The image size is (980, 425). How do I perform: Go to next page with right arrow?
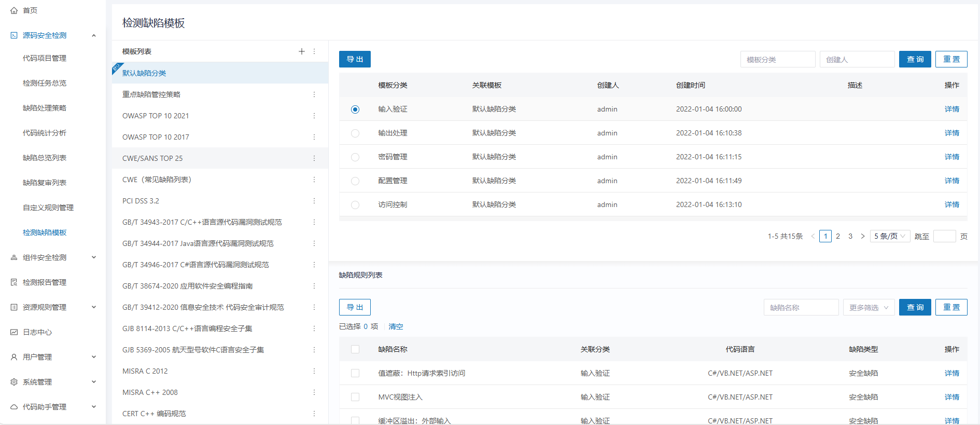863,236
